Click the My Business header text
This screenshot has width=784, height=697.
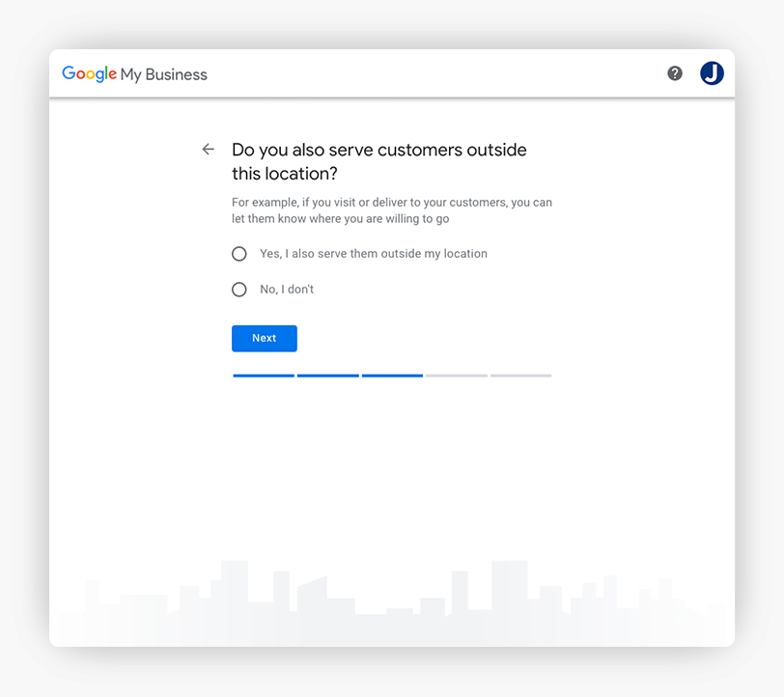click(163, 74)
